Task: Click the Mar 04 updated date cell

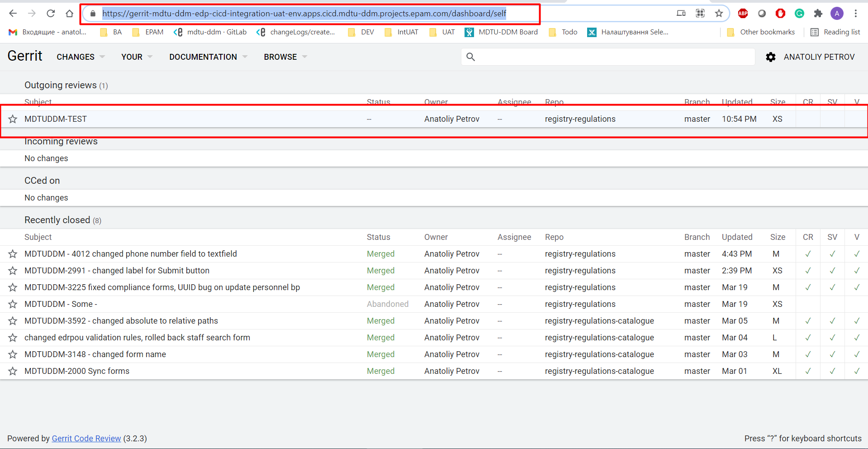Action: tap(735, 338)
